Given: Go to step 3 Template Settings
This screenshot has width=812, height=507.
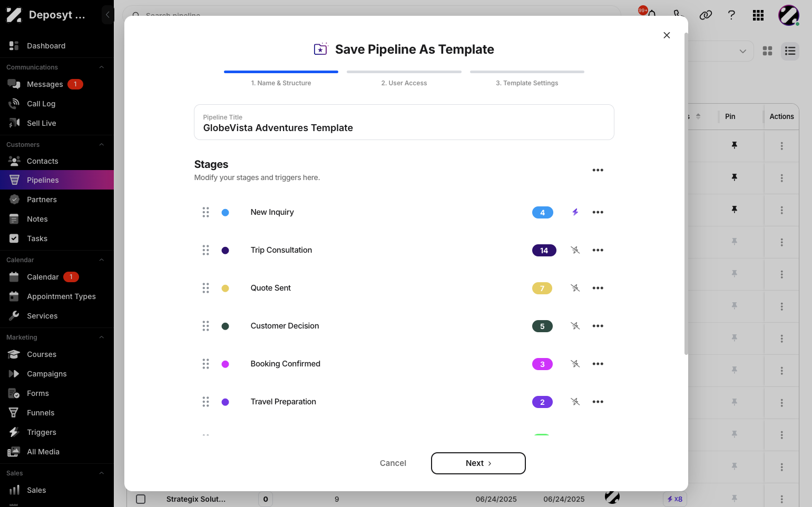Looking at the screenshot, I should 527,78.
